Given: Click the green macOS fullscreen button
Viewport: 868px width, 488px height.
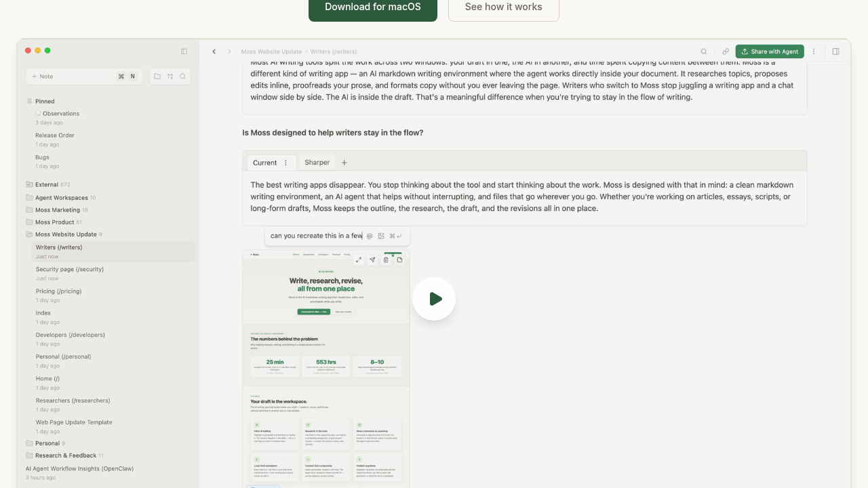Looking at the screenshot, I should click(x=47, y=51).
